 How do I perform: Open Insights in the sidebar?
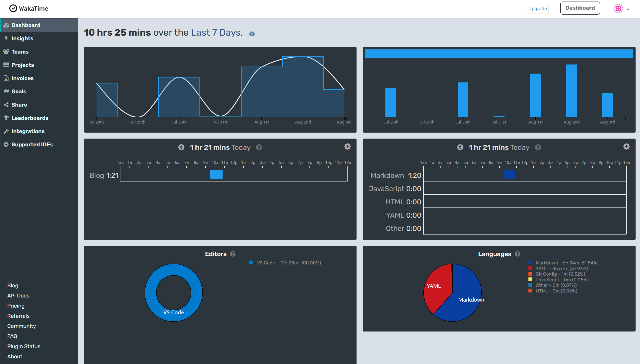[x=22, y=38]
